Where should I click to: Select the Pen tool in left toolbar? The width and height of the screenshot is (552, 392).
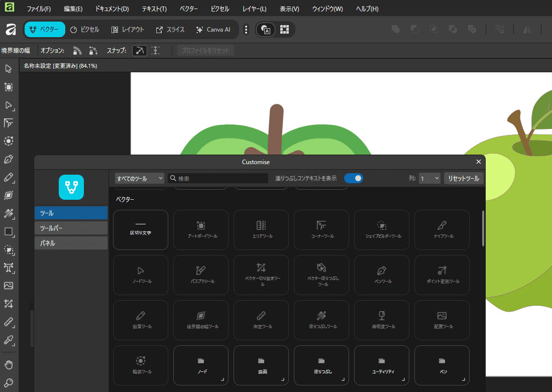(x=9, y=159)
